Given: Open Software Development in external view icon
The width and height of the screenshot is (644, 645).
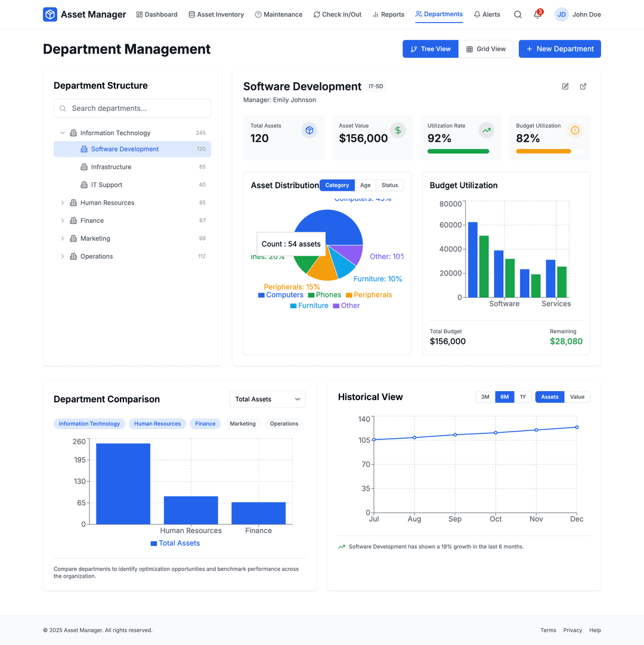Looking at the screenshot, I should click(x=583, y=86).
